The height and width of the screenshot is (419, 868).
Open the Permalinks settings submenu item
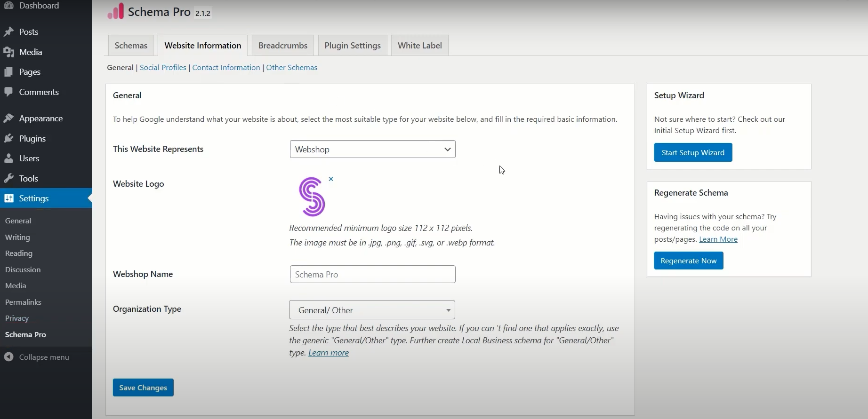coord(23,302)
